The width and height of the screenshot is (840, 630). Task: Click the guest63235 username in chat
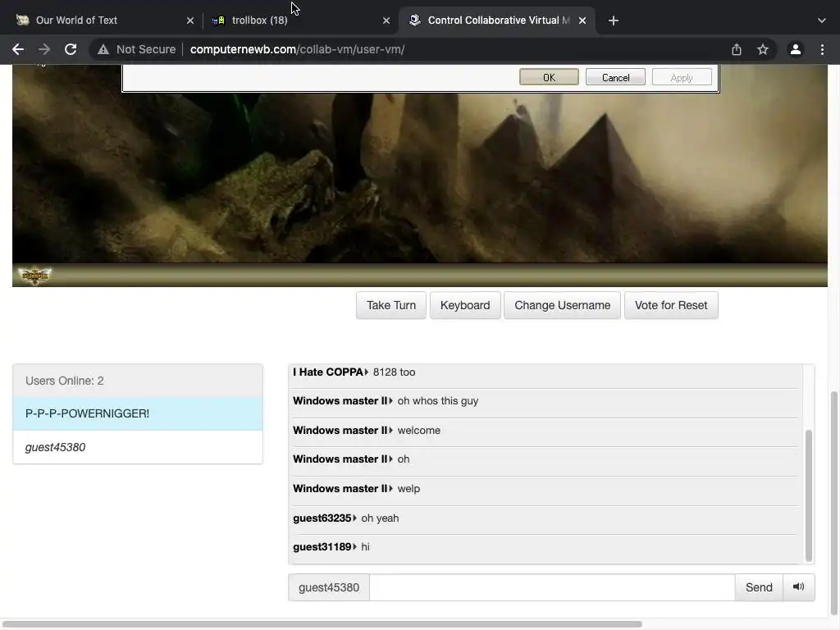(322, 518)
